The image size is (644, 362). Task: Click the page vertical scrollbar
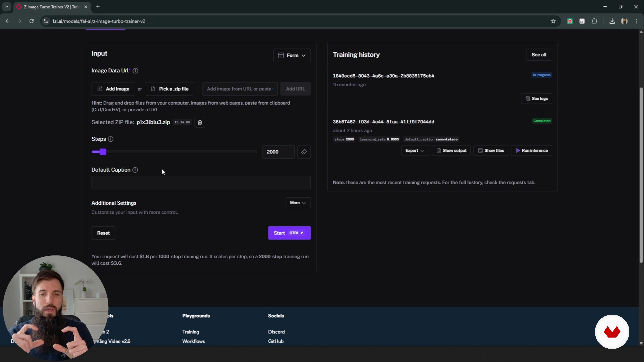click(x=641, y=175)
